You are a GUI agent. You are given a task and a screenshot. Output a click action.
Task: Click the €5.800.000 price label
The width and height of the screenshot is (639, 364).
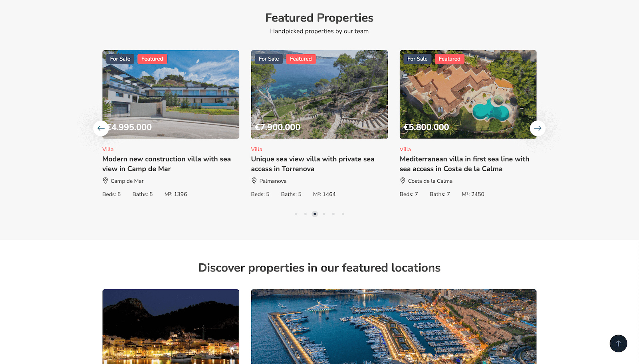point(426,127)
